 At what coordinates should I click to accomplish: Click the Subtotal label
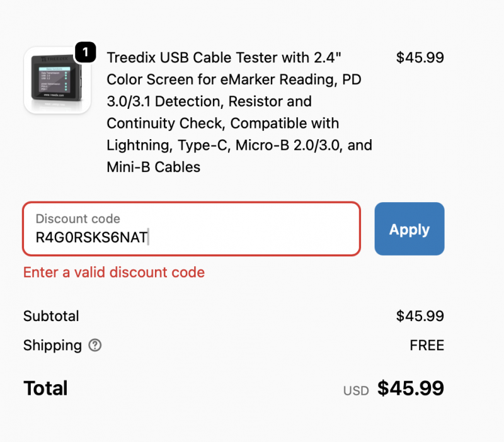[x=51, y=316]
